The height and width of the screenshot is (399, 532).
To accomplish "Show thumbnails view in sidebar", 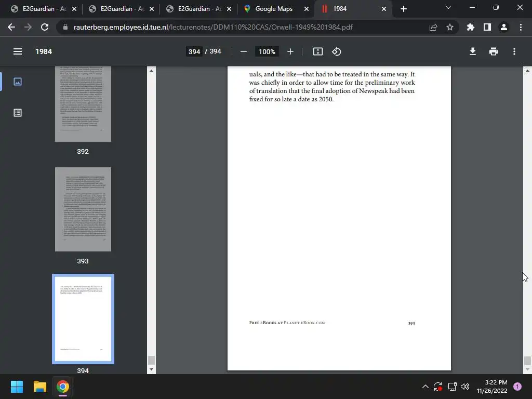I will point(18,82).
